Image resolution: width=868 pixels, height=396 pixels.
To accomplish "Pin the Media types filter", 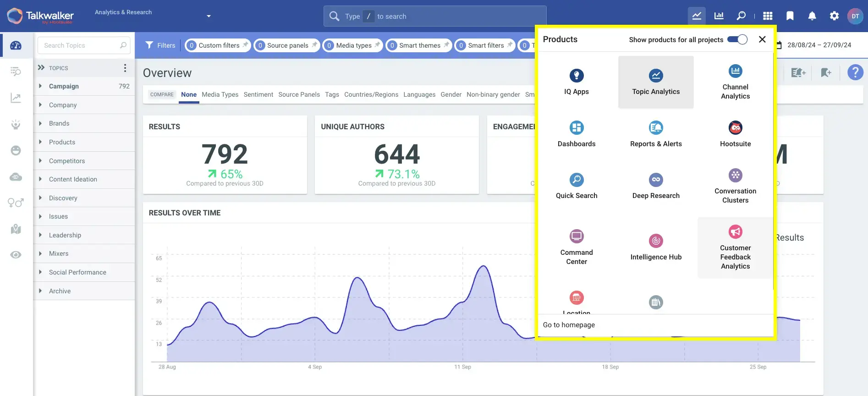I will pyautogui.click(x=377, y=44).
